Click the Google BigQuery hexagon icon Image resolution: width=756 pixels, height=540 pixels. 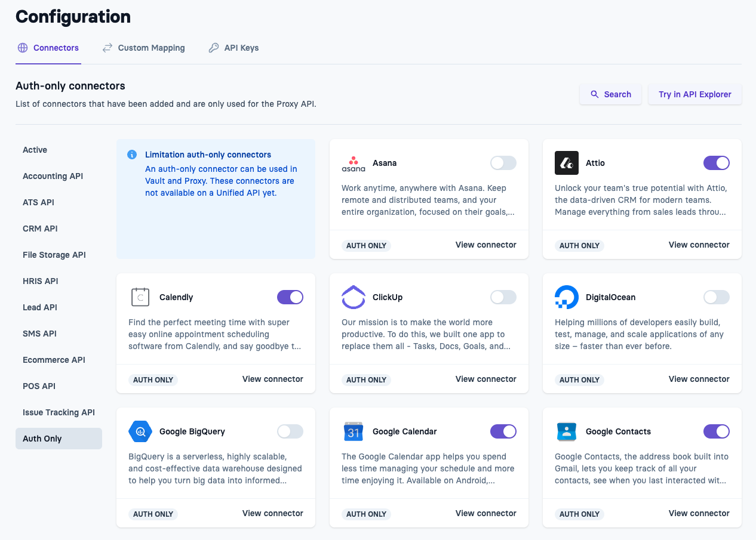[x=140, y=431]
